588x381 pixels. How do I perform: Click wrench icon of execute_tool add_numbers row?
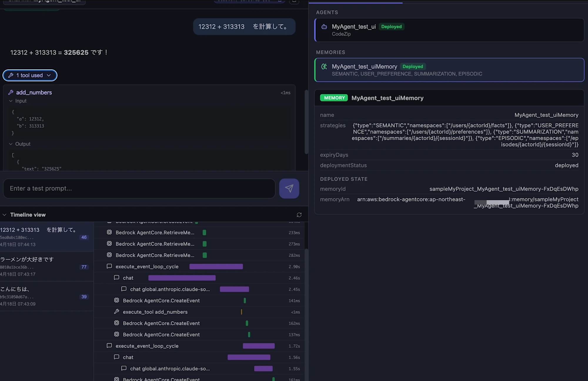[x=117, y=312]
